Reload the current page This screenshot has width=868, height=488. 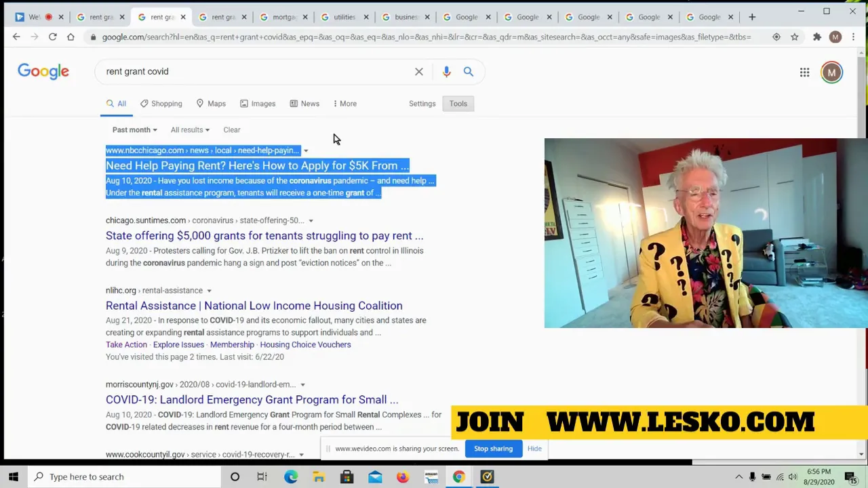pyautogui.click(x=52, y=37)
